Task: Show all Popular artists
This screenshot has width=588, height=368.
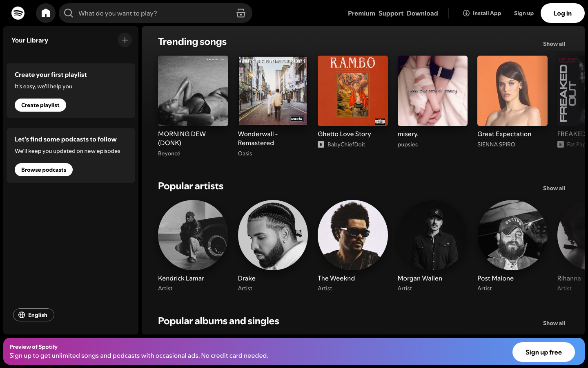Action: (x=554, y=188)
